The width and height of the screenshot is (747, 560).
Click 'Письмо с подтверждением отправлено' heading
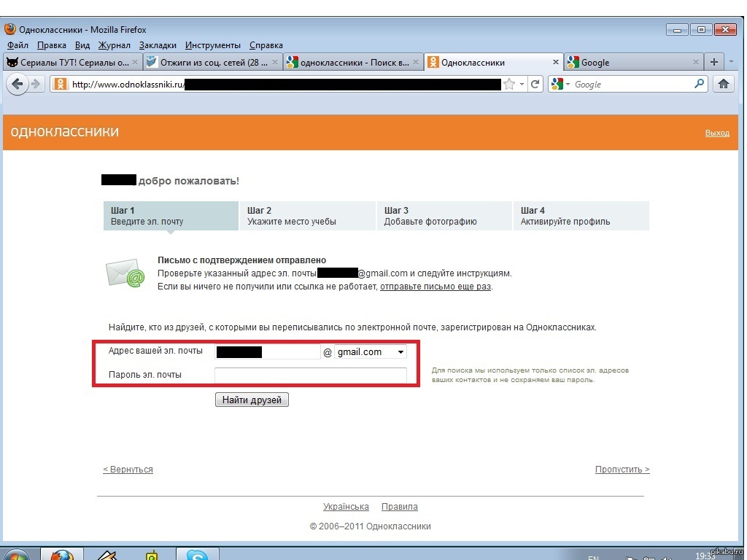241,260
